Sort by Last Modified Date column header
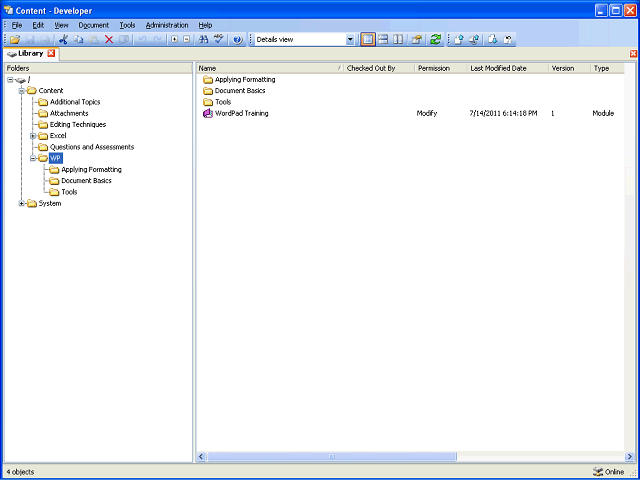Image resolution: width=640 pixels, height=480 pixels. click(509, 69)
